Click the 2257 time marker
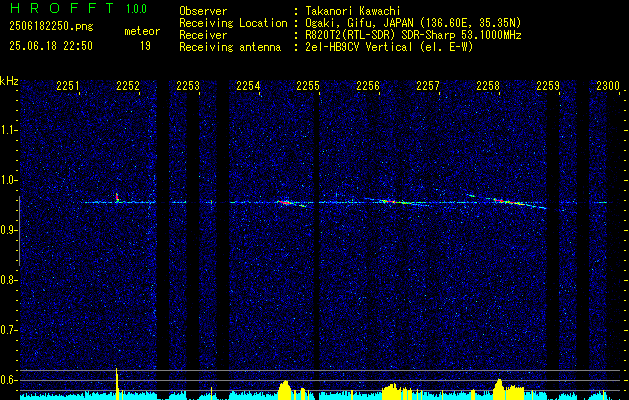The height and width of the screenshot is (400, 629). point(428,85)
